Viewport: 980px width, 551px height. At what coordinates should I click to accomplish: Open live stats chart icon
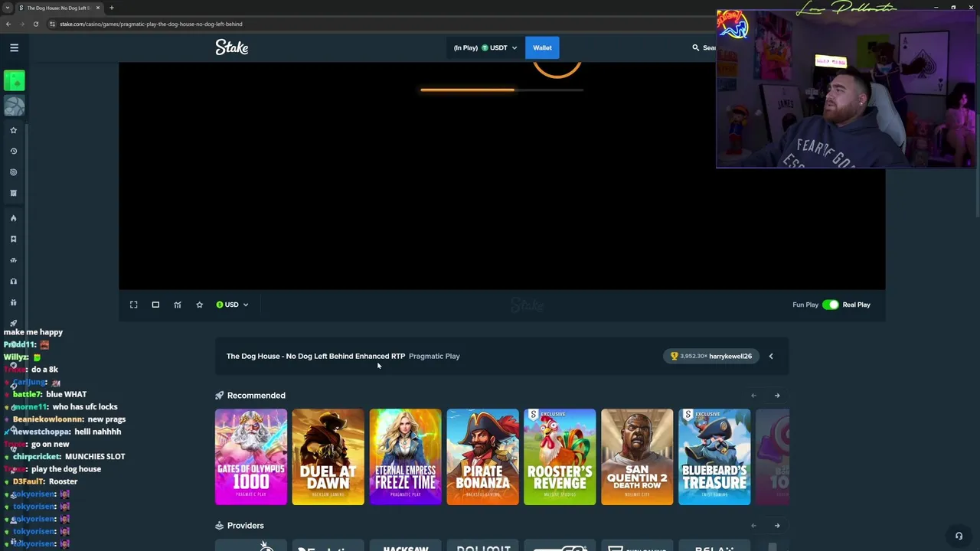tap(178, 305)
